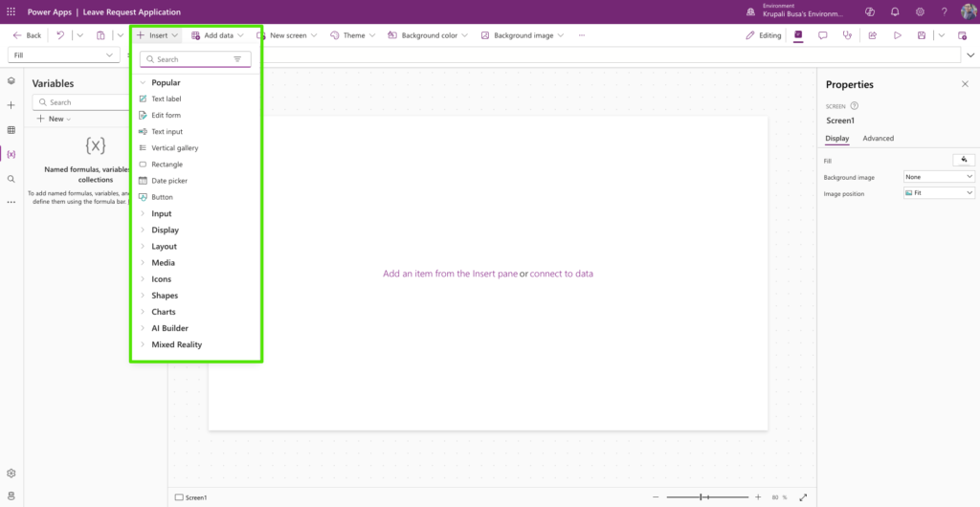Open the virtual agent icon at sidebar bottom
980x507 pixels.
coord(11,496)
